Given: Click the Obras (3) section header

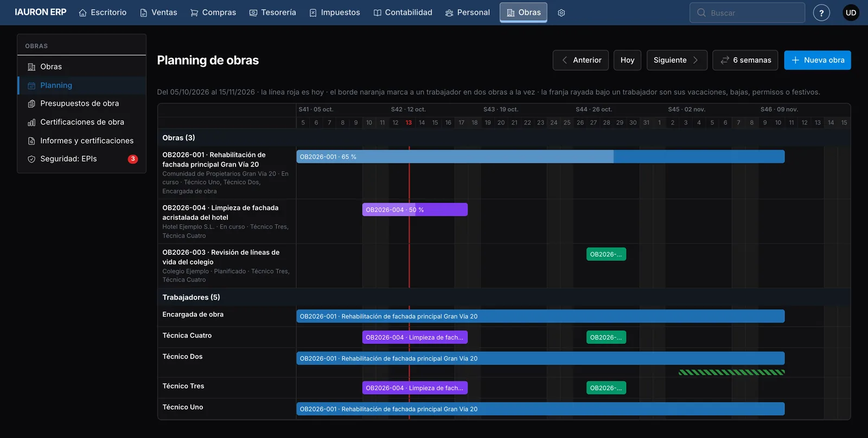Looking at the screenshot, I should pyautogui.click(x=178, y=138).
